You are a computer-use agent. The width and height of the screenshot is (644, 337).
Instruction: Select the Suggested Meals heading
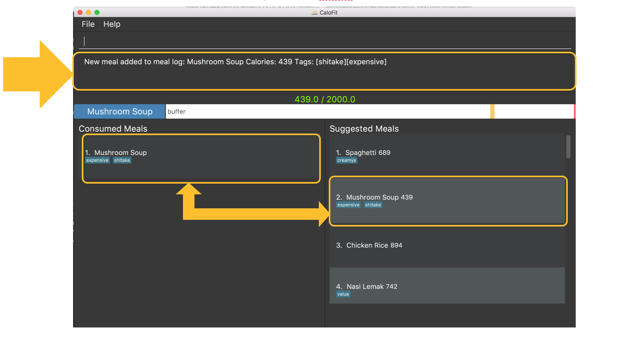[364, 129]
